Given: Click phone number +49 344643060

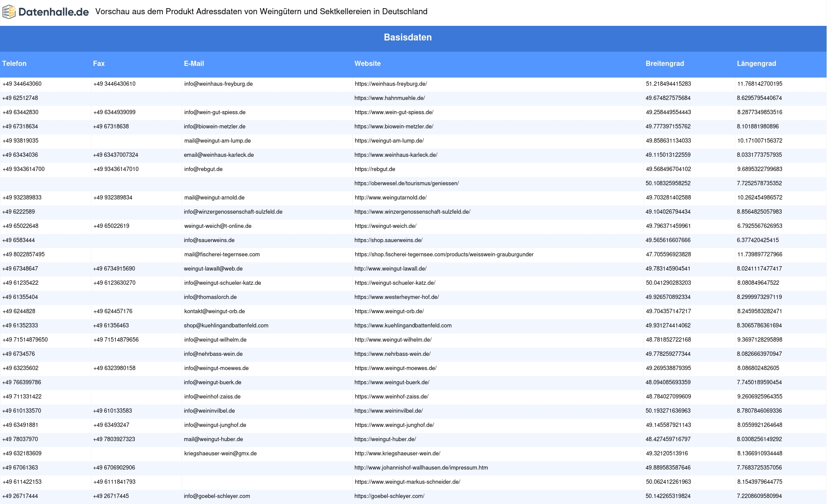Looking at the screenshot, I should 22,84.
